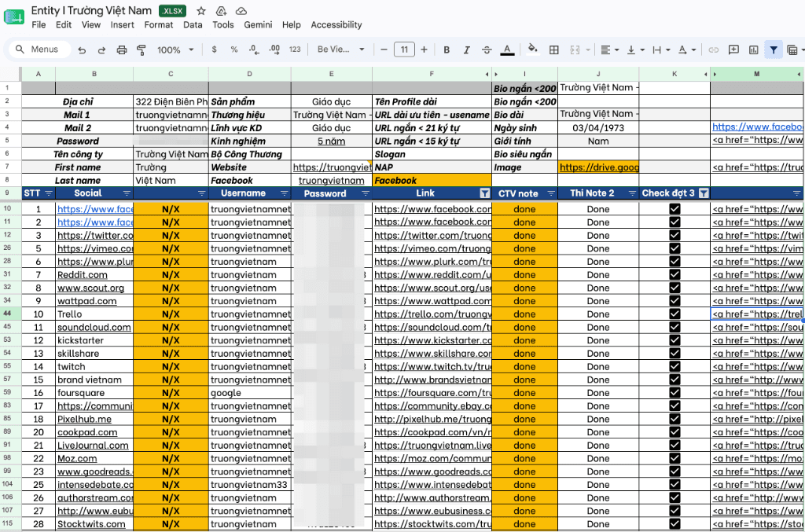The width and height of the screenshot is (805, 532).
Task: Toggle checkbox for the Moz.com row
Action: pos(675,458)
